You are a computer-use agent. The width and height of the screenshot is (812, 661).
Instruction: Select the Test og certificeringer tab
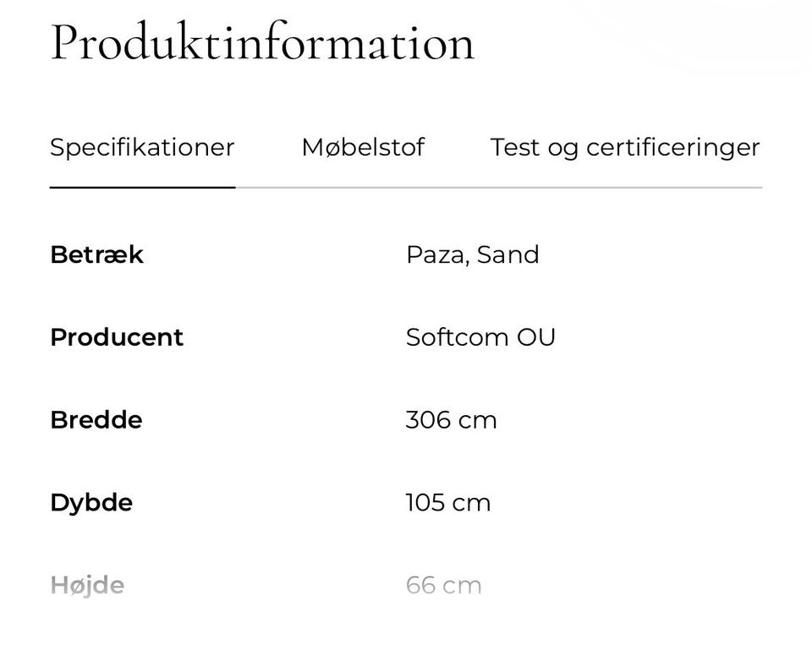click(x=625, y=148)
